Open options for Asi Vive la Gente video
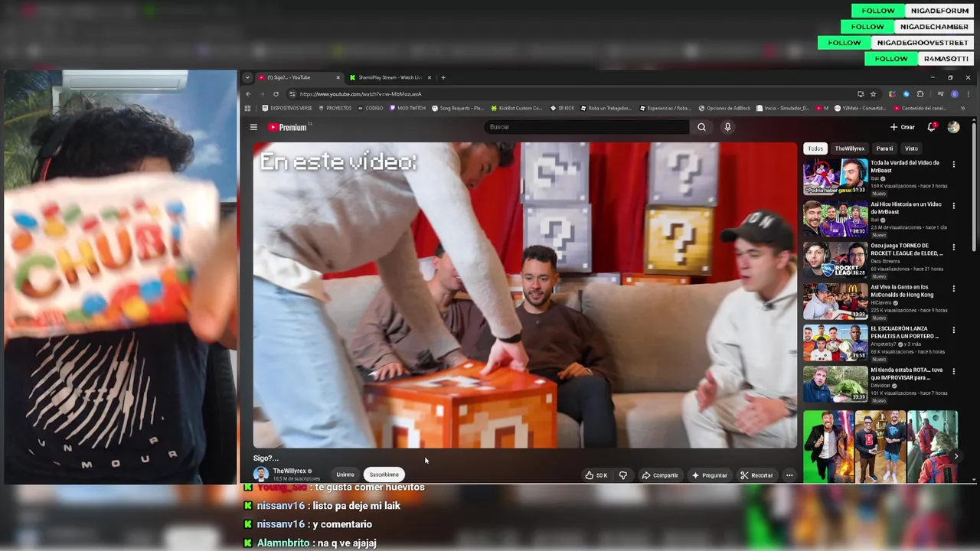The image size is (980, 551). pos(954,289)
